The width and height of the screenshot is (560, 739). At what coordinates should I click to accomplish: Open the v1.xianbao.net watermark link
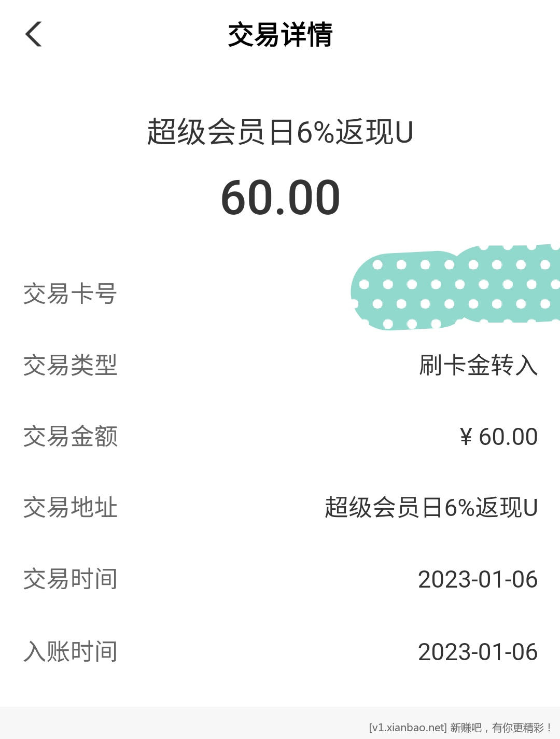(x=408, y=728)
